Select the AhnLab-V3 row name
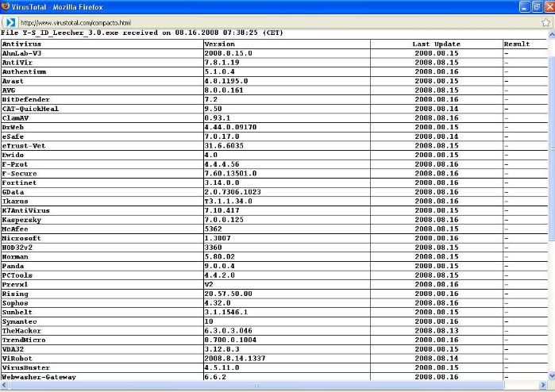This screenshot has width=555, height=392. tap(21, 53)
